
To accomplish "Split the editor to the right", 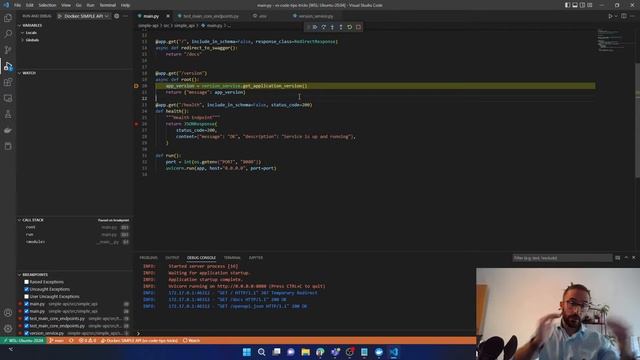I will [x=624, y=16].
